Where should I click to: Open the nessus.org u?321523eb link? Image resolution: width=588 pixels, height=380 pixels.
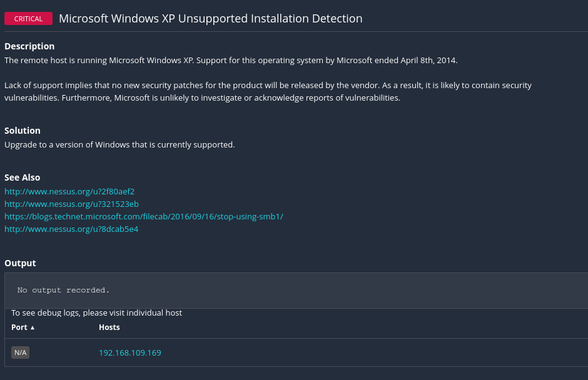pyautogui.click(x=71, y=204)
